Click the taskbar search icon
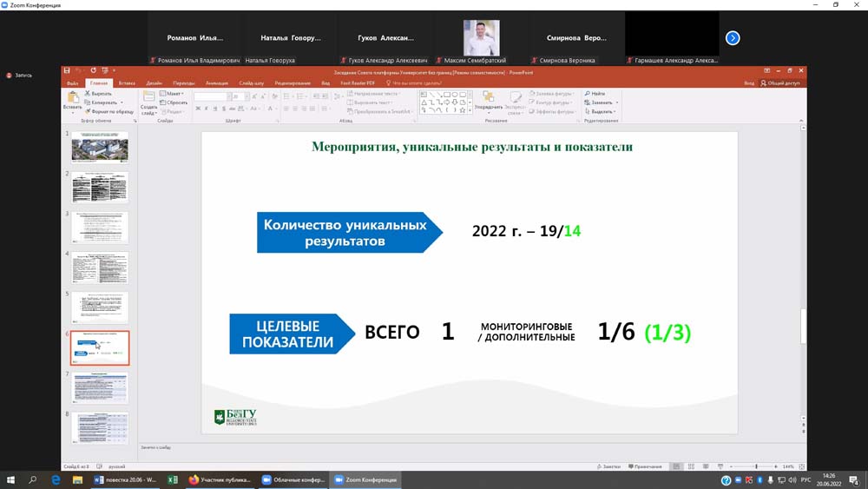 [x=33, y=479]
